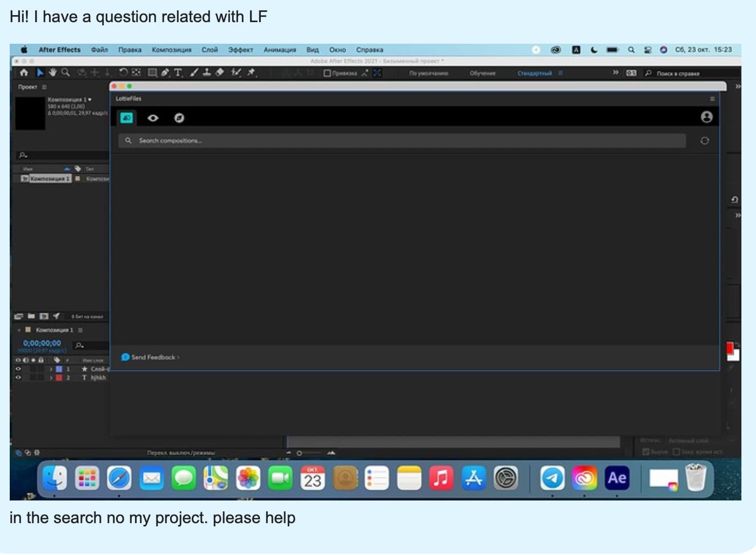Viewport: 756px width, 555px height.
Task: Click the timeline layer search field
Action: (x=91, y=346)
